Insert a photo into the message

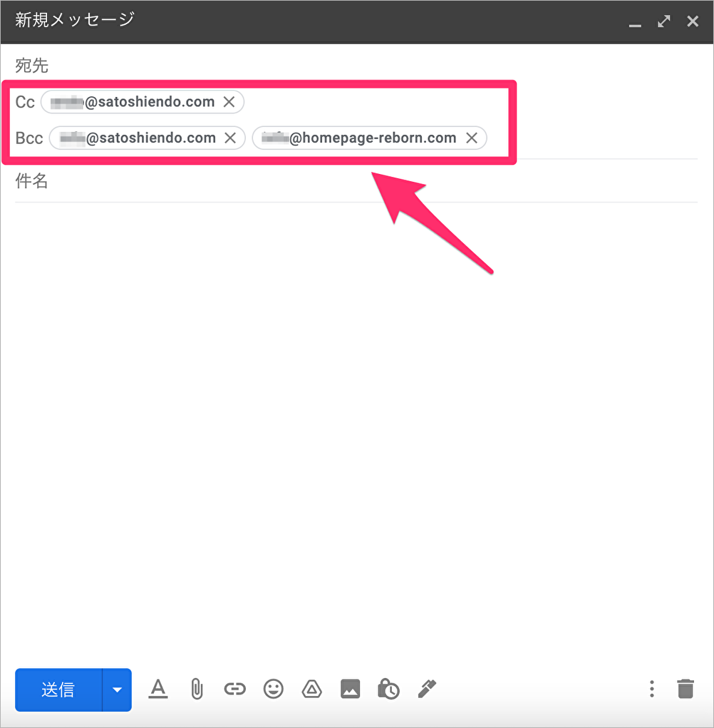(350, 689)
